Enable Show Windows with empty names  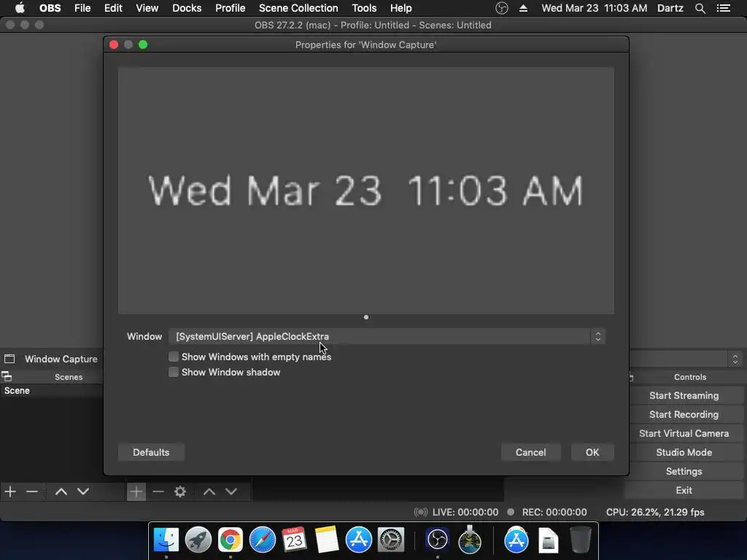(174, 357)
